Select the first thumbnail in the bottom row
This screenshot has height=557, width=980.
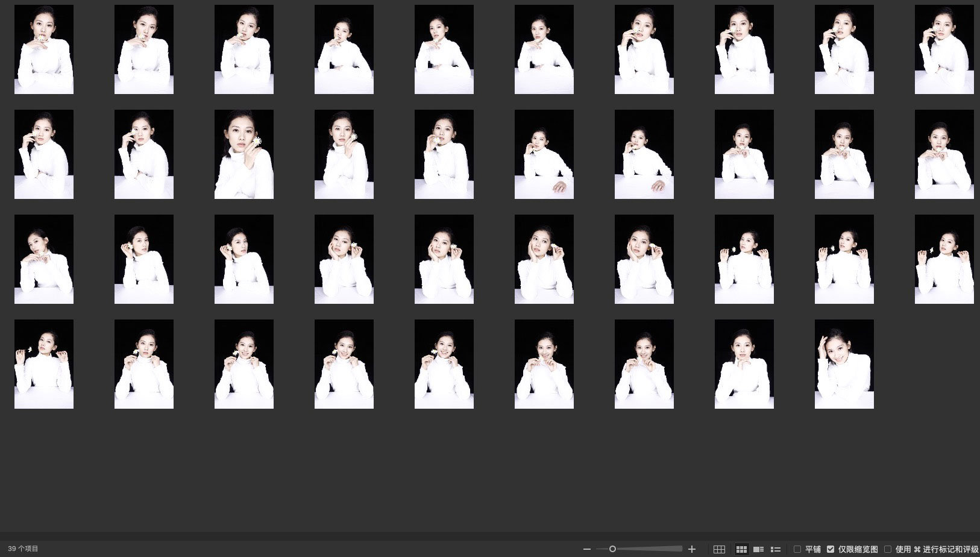[44, 364]
